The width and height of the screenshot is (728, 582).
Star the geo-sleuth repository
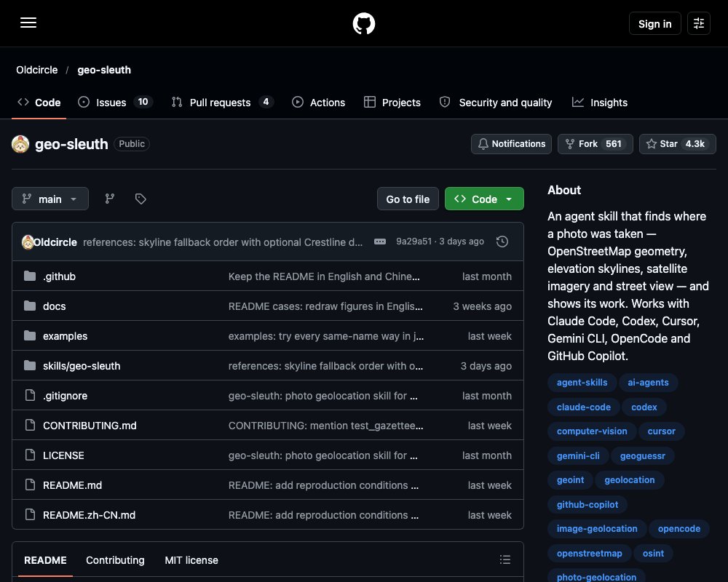(x=677, y=144)
